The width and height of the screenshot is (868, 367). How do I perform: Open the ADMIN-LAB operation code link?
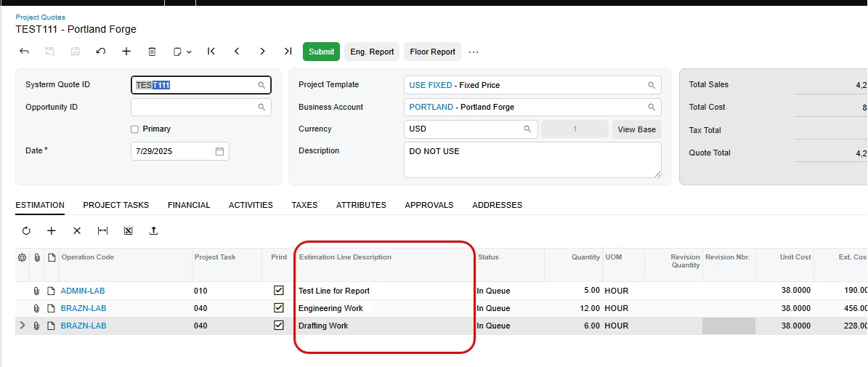pos(83,291)
